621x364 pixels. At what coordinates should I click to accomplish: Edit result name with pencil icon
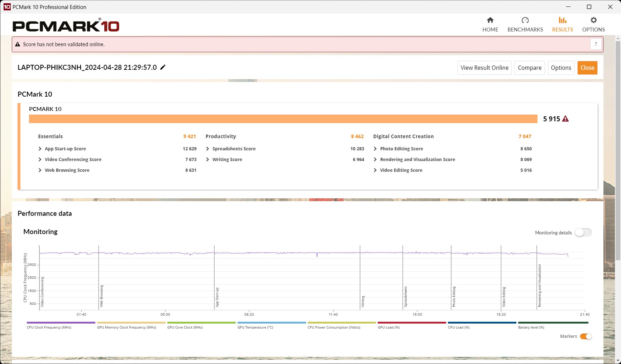pyautogui.click(x=163, y=67)
